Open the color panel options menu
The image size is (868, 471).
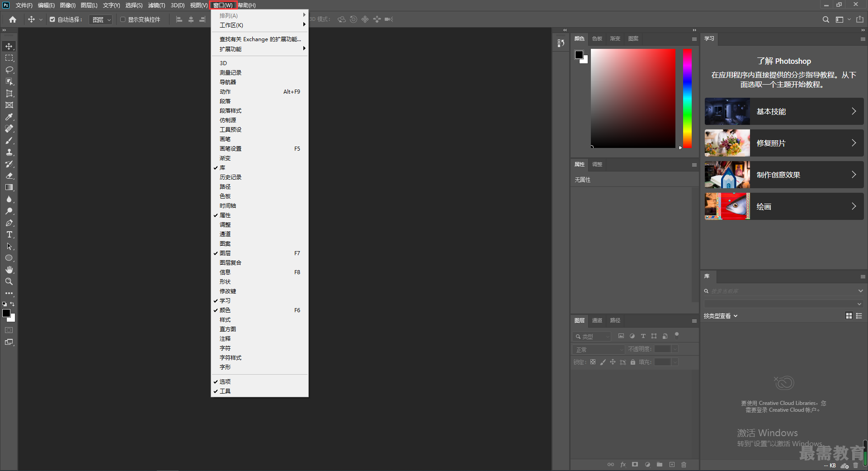pyautogui.click(x=694, y=39)
